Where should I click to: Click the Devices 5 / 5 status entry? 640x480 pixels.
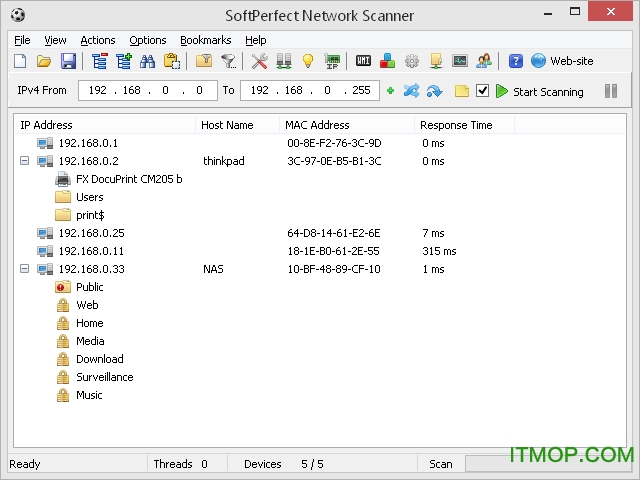click(x=284, y=464)
